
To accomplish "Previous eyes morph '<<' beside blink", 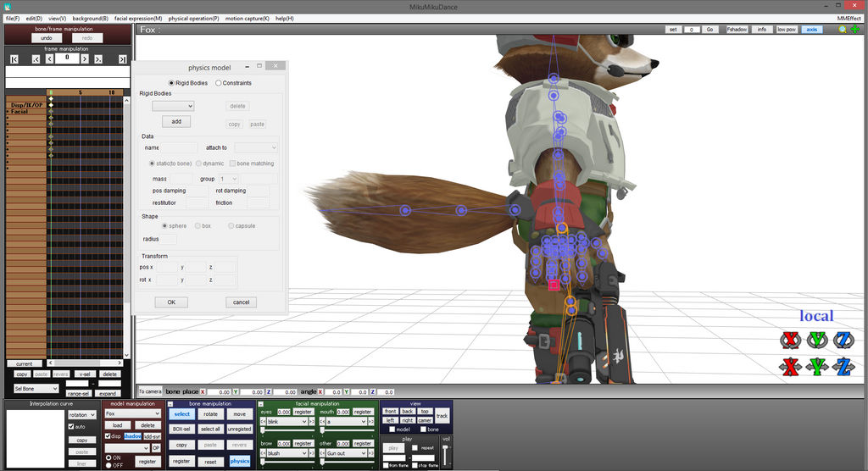I will 263,422.
